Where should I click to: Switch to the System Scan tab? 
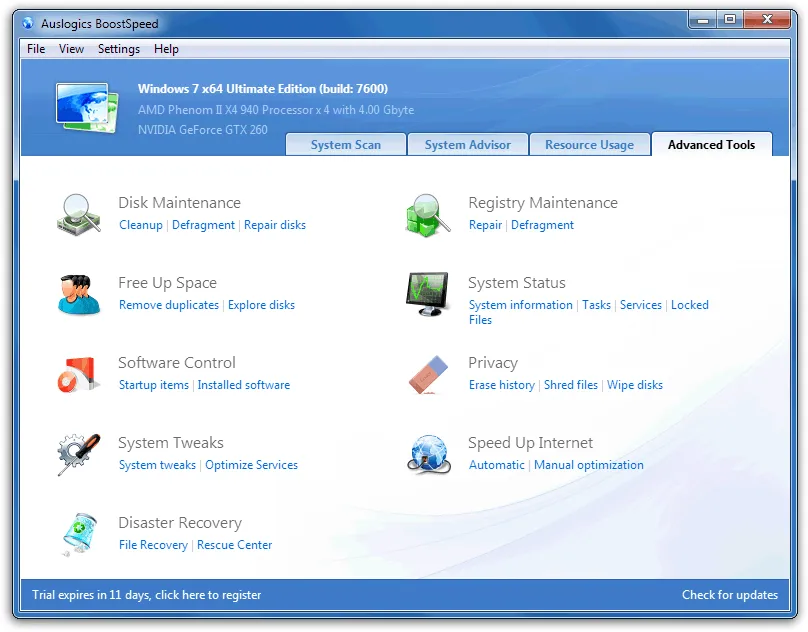pos(345,145)
